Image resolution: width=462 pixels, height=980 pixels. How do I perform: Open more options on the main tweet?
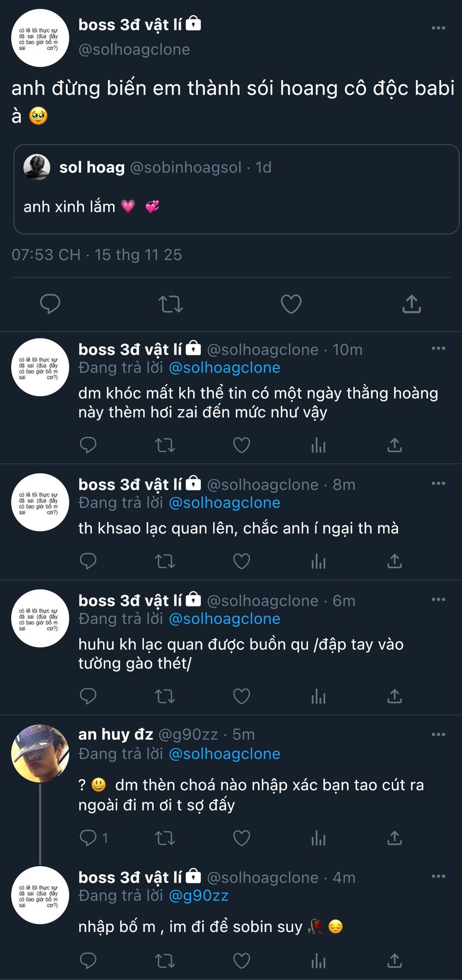pyautogui.click(x=439, y=28)
